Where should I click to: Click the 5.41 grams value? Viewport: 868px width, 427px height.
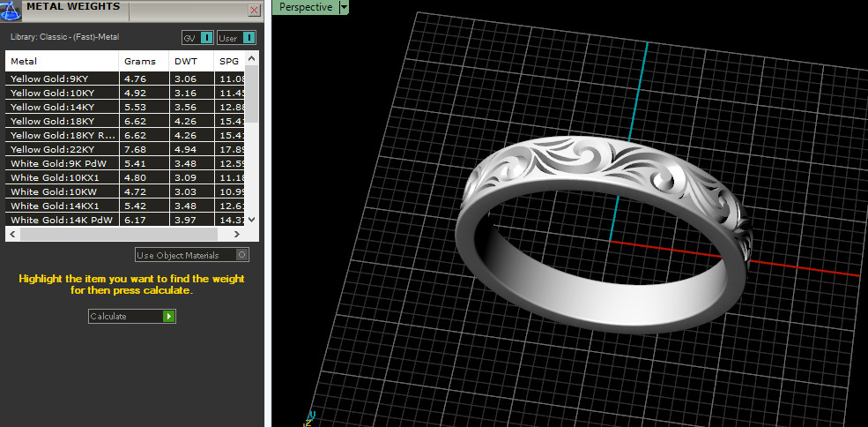[135, 163]
